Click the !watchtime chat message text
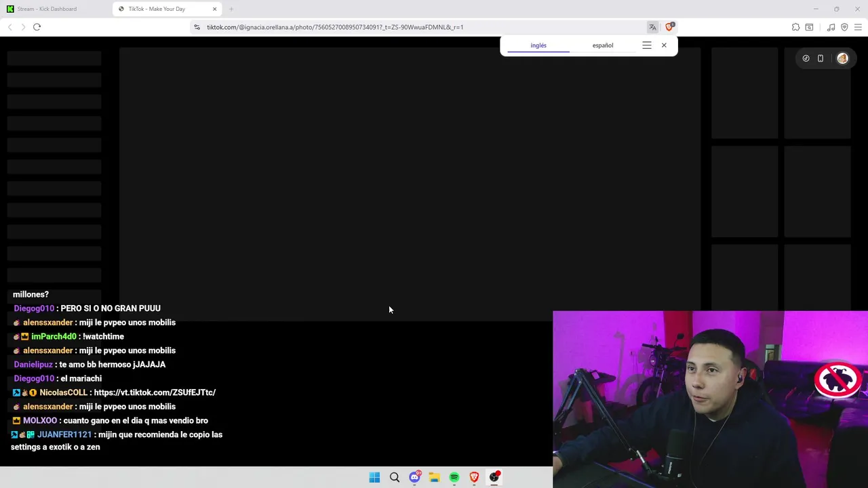 click(103, 336)
